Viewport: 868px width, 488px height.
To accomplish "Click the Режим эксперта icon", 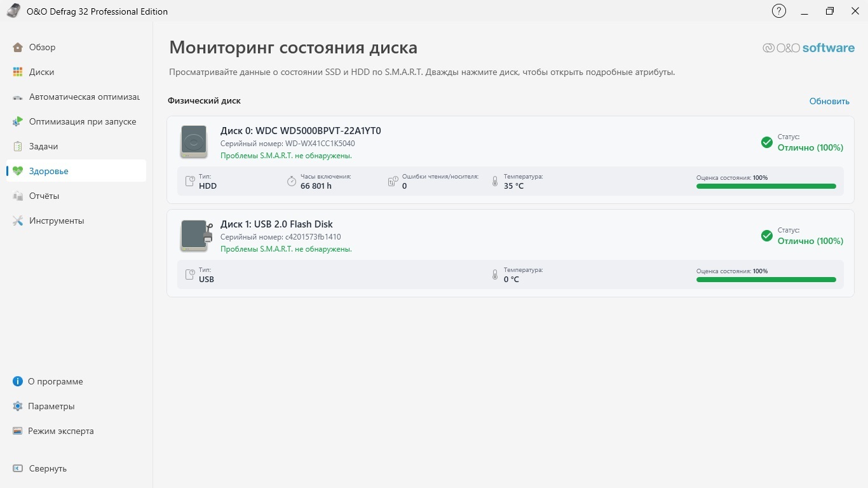I will (18, 431).
